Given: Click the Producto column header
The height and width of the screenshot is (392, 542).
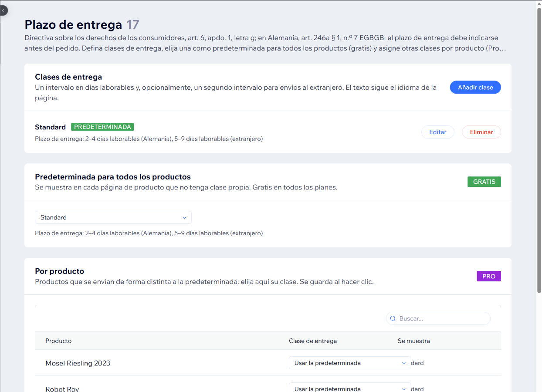Looking at the screenshot, I should (58, 341).
